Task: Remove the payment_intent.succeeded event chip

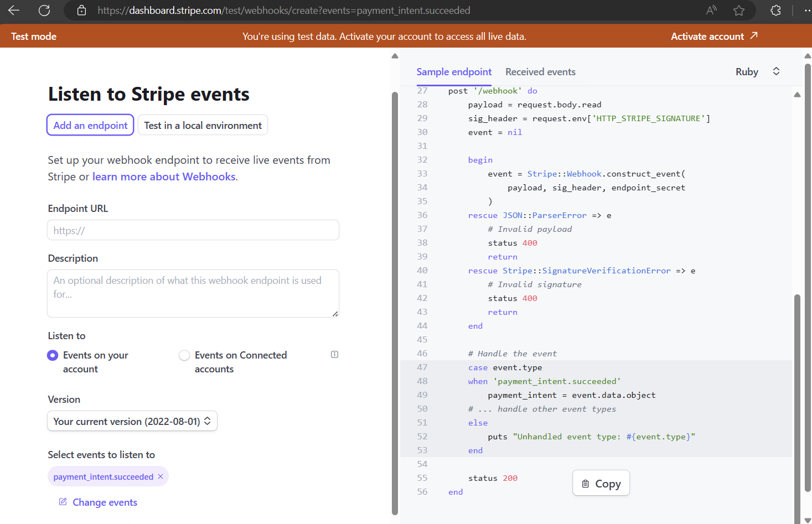Action: [x=161, y=476]
